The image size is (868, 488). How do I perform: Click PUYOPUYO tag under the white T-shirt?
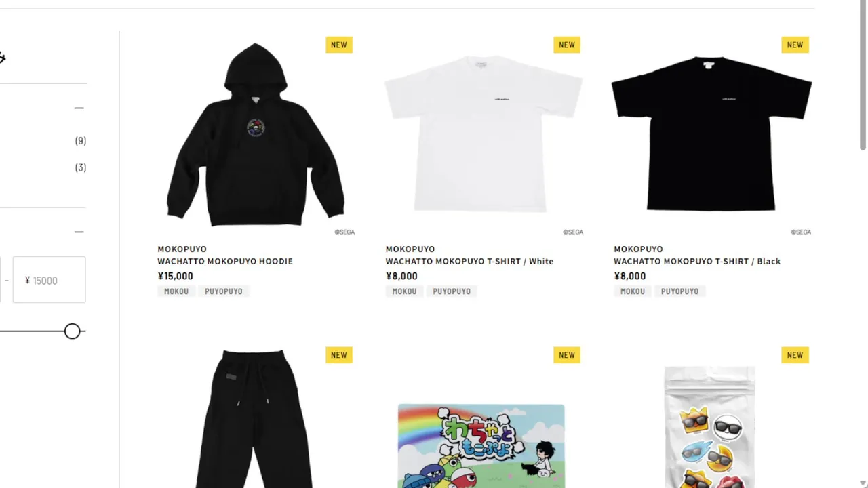tap(452, 291)
